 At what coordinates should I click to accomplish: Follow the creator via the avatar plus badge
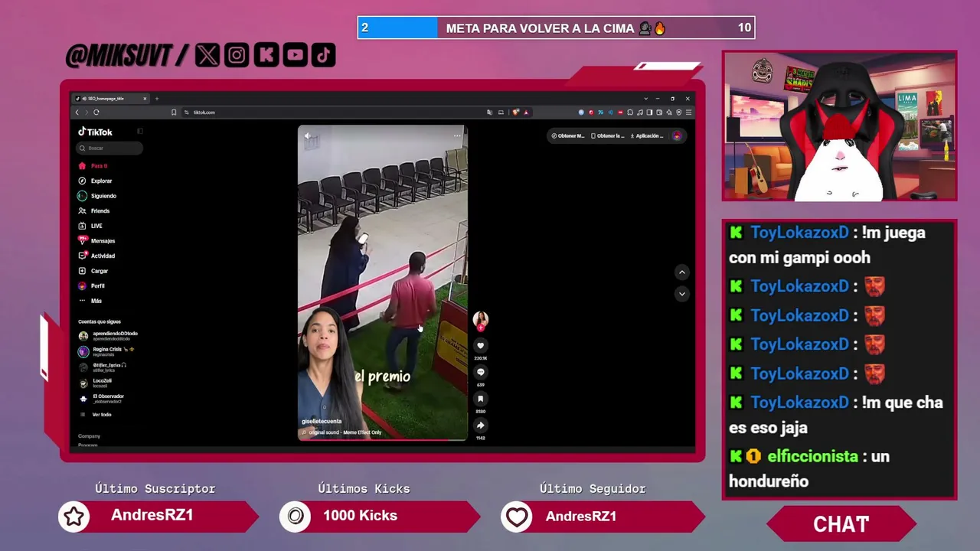pos(481,328)
